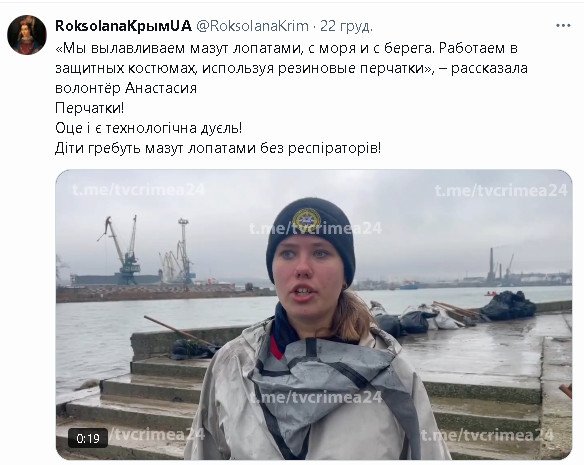Click the bottom-right t.me/tvcrimea24 watermark
This screenshot has height=465, width=584.
pyautogui.click(x=487, y=434)
